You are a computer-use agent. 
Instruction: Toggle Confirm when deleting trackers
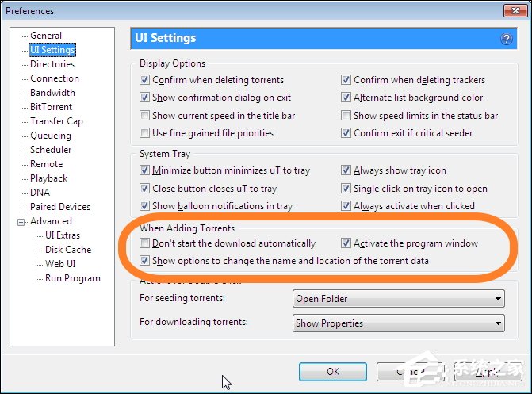pyautogui.click(x=346, y=80)
